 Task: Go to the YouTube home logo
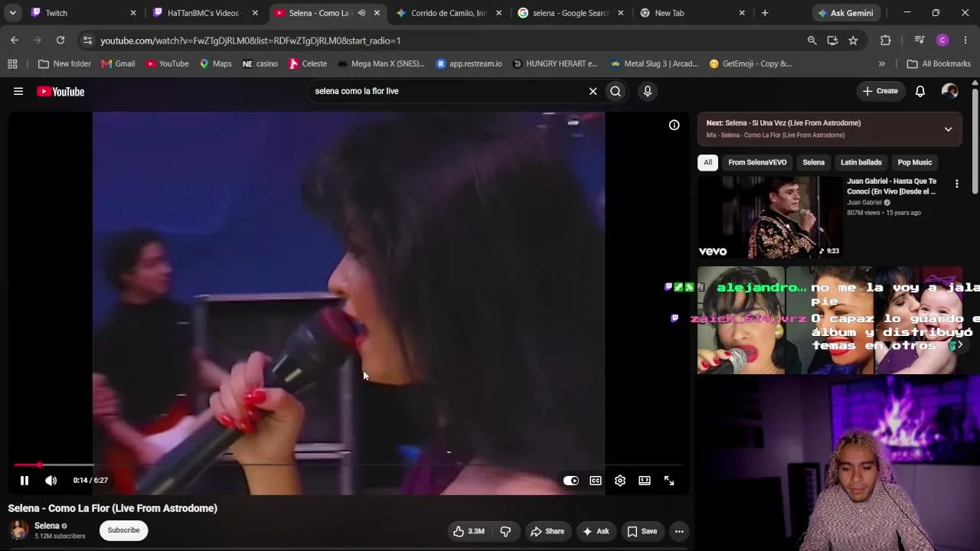click(x=60, y=92)
